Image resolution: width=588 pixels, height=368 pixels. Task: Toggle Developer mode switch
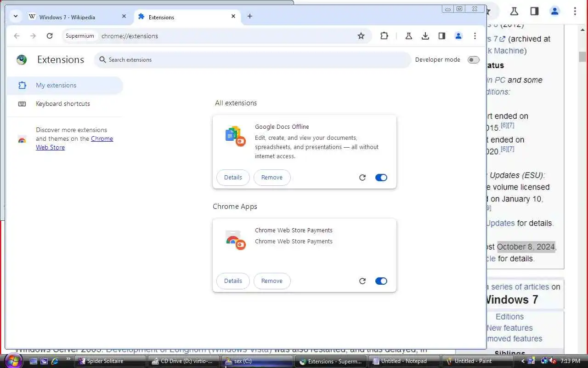click(x=473, y=60)
